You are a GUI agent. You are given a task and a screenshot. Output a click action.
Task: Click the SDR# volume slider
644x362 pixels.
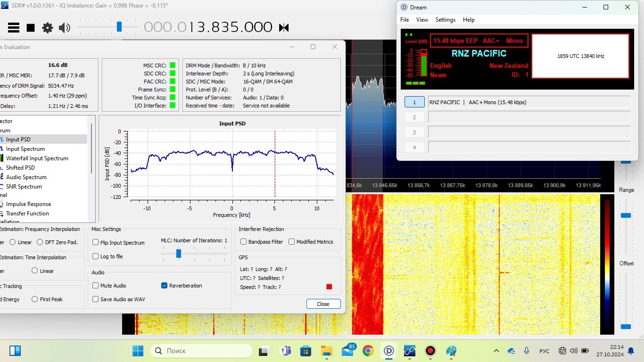click(119, 27)
